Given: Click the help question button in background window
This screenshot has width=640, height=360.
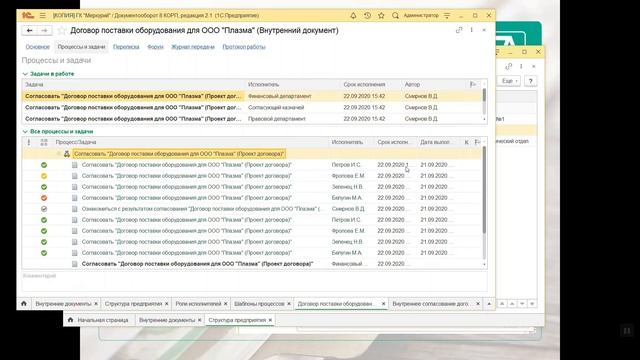Looking at the screenshot, I should pos(531,81).
